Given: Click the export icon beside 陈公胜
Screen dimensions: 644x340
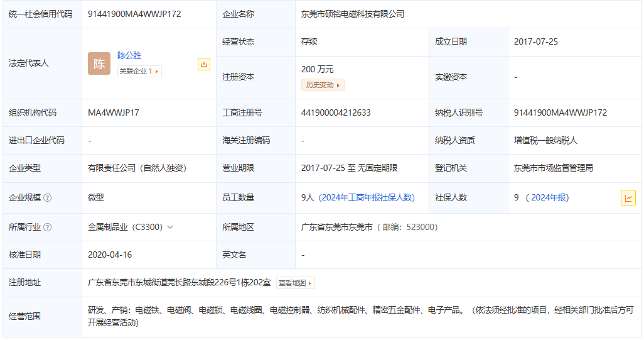Looking at the screenshot, I should [x=204, y=64].
